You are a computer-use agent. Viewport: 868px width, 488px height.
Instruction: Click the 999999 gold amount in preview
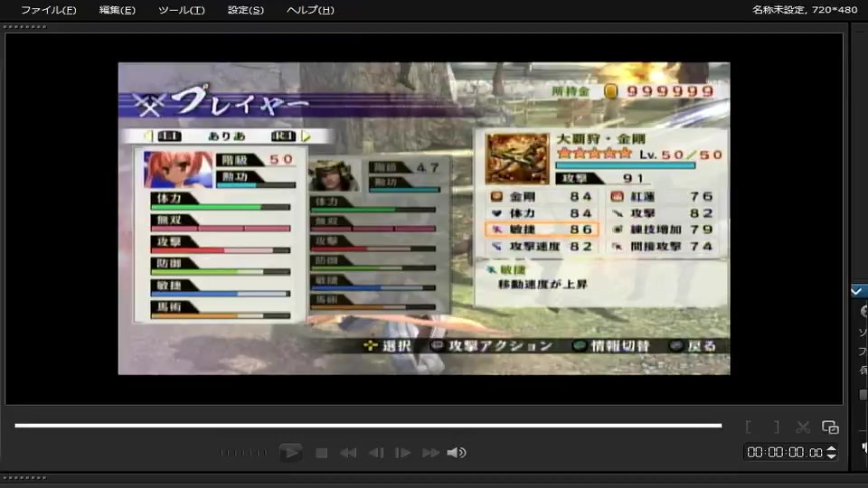[670, 91]
